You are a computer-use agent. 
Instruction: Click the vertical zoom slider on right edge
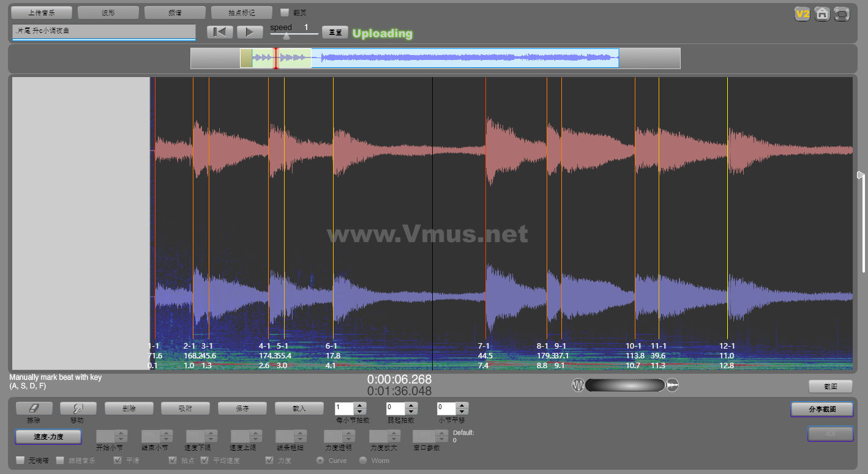pyautogui.click(x=861, y=176)
